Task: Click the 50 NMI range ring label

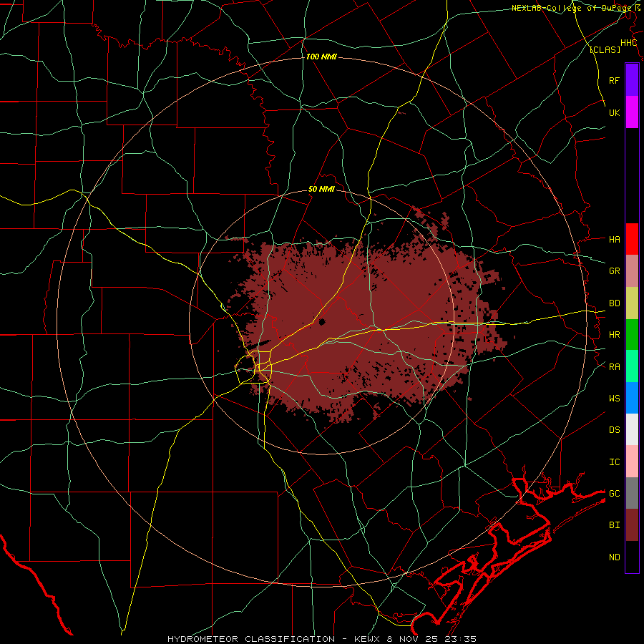Action: [x=321, y=189]
